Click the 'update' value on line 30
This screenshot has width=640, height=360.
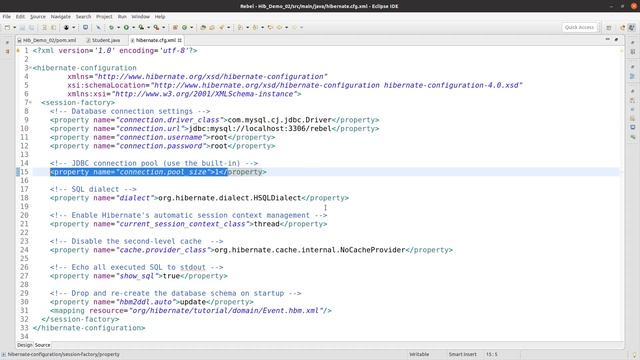coord(193,302)
